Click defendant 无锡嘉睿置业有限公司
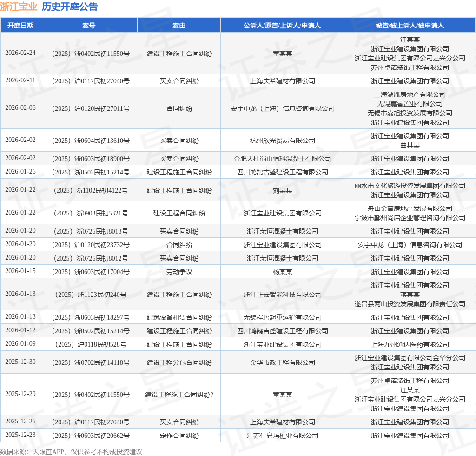476x456 pixels. tap(410, 104)
